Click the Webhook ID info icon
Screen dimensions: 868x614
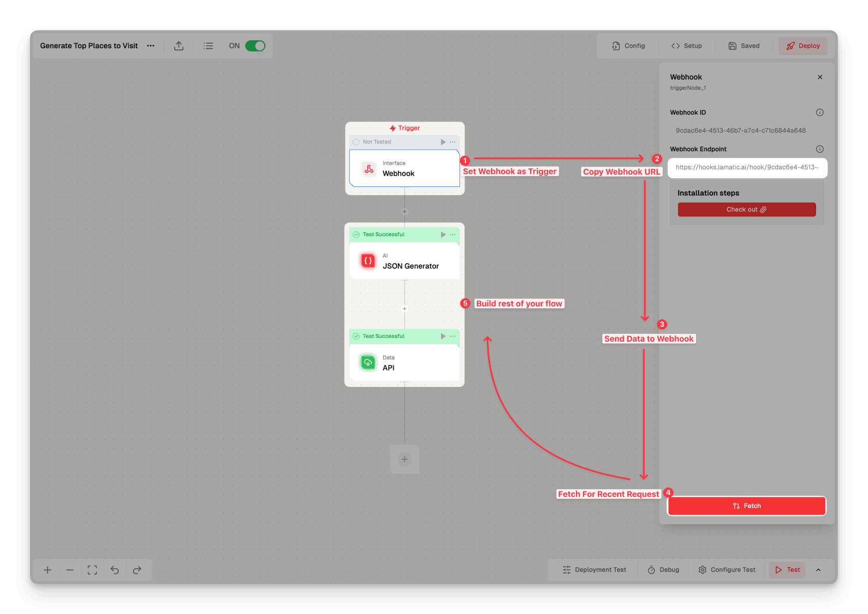819,113
